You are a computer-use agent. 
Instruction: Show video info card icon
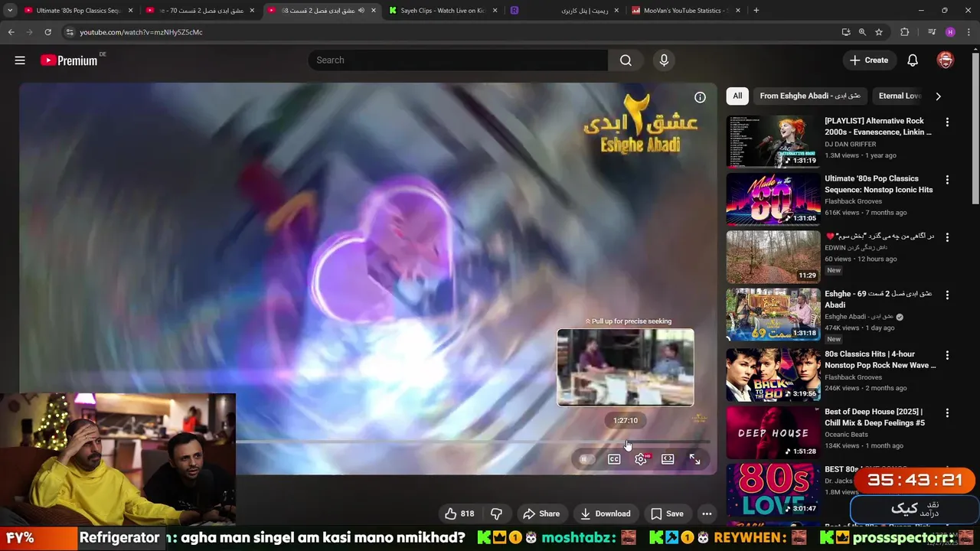point(700,97)
